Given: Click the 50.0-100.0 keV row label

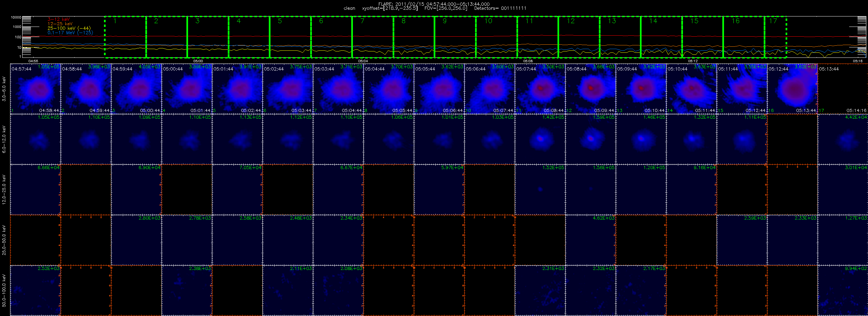Looking at the screenshot, I should tap(4, 290).
